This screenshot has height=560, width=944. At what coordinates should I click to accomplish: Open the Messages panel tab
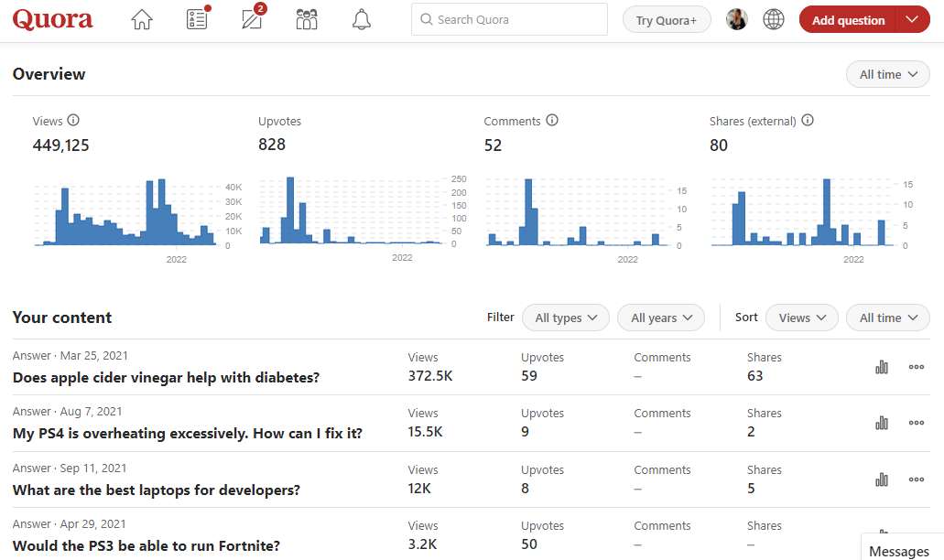[x=898, y=550]
